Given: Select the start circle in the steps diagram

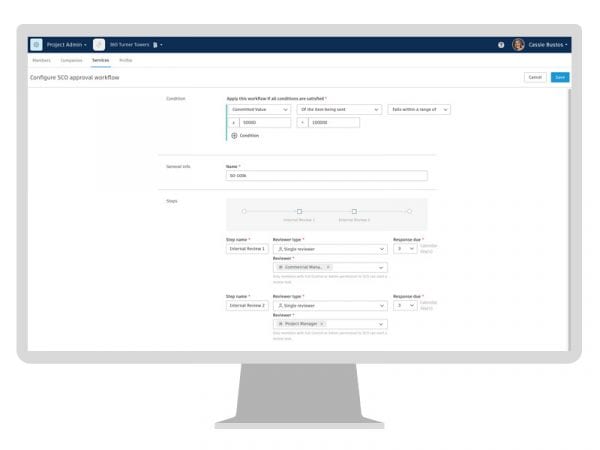Looking at the screenshot, I should (244, 211).
